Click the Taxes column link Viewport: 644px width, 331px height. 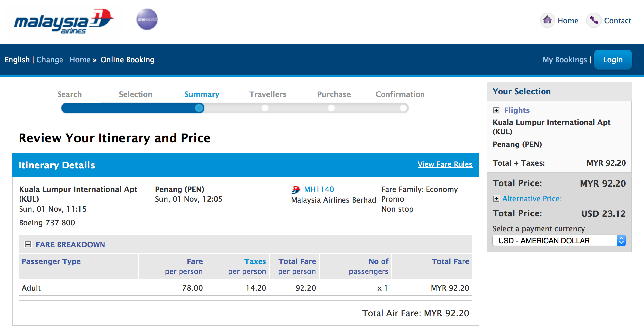pyautogui.click(x=255, y=261)
